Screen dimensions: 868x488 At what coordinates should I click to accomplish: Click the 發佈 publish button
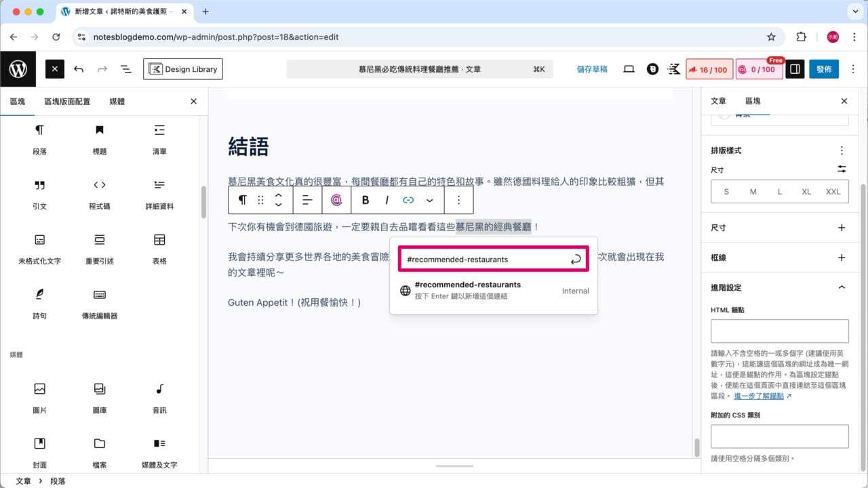pyautogui.click(x=823, y=68)
